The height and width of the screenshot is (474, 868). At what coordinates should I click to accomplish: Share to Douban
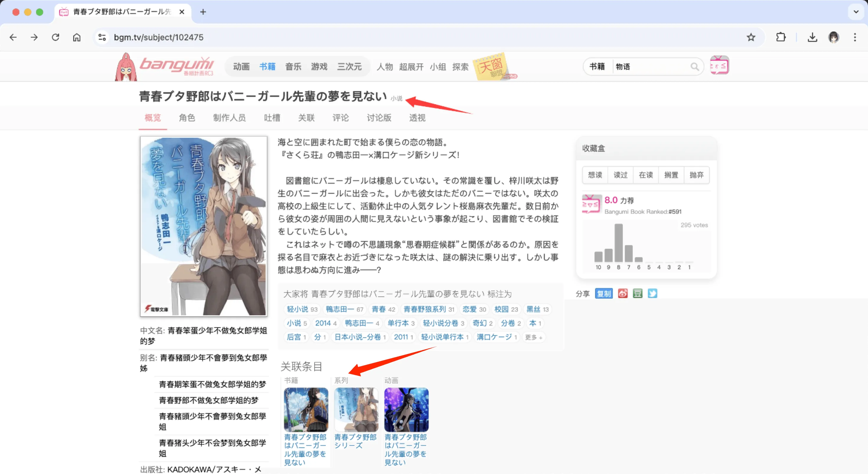(x=637, y=293)
